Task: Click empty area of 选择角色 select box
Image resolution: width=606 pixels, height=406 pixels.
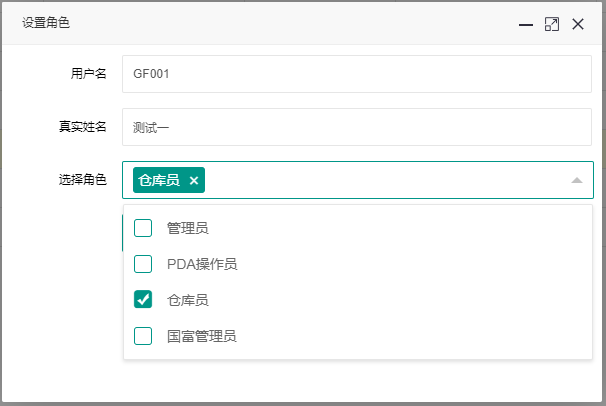Action: tap(386, 180)
